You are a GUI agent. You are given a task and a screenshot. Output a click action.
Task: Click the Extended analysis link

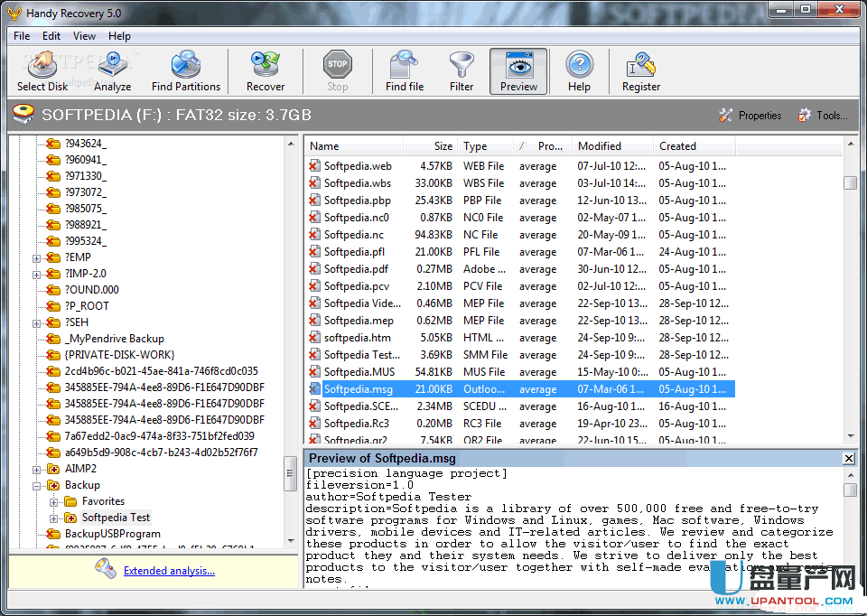tap(169, 571)
